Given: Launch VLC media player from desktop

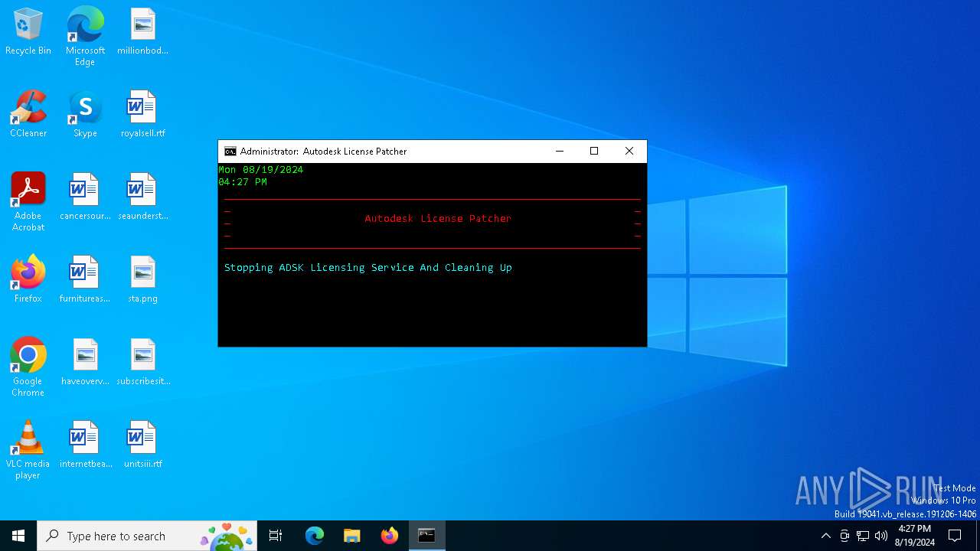Looking at the screenshot, I should pyautogui.click(x=28, y=450).
